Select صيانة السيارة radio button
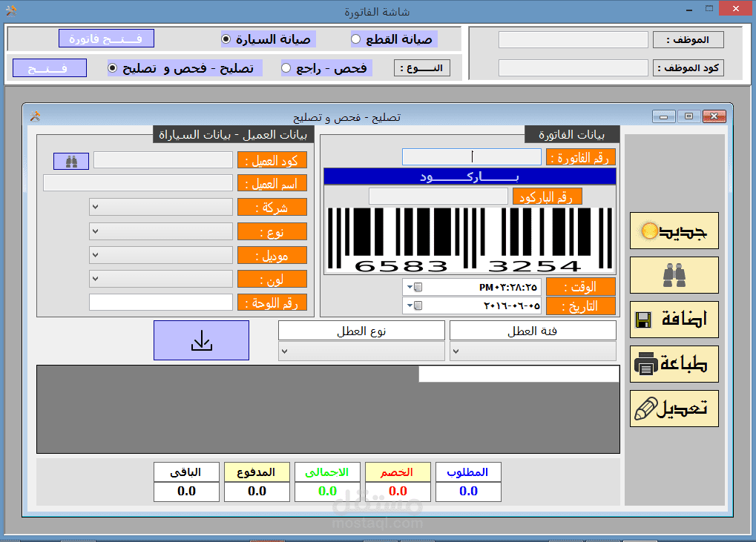756x542 pixels. [226, 39]
